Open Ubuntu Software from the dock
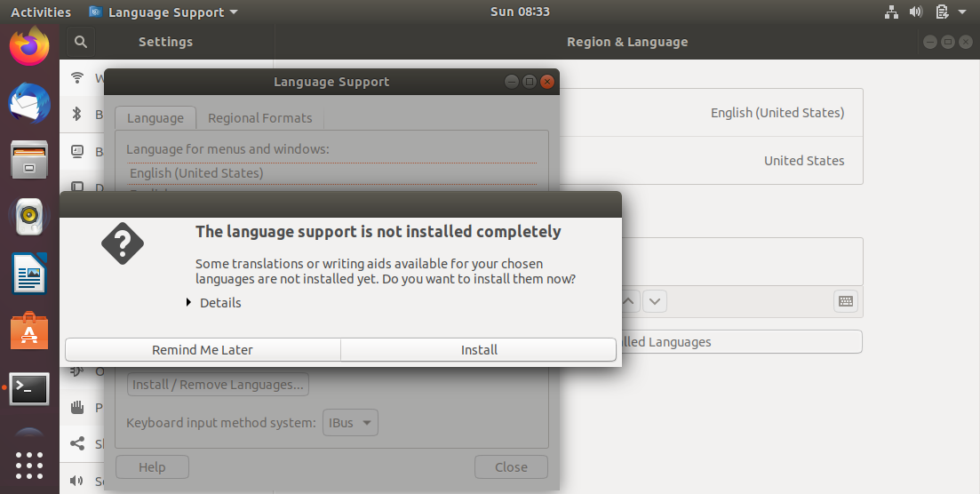980x494 pixels. coord(29,331)
